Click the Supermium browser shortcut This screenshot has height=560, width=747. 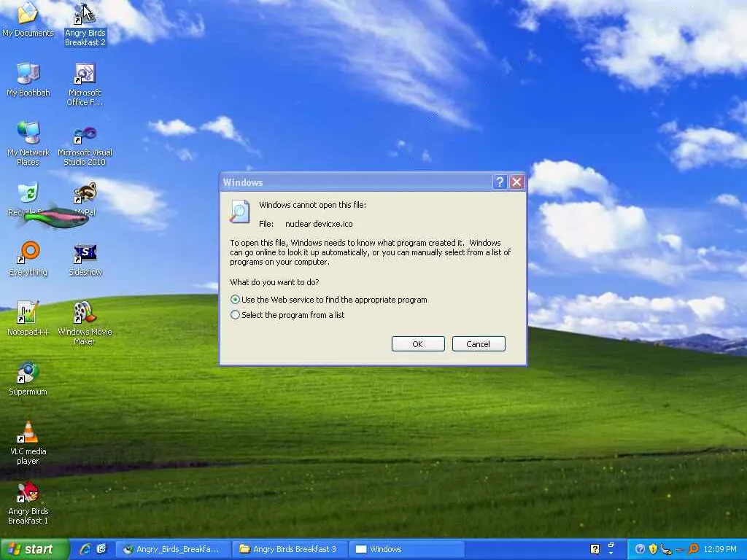click(x=28, y=379)
